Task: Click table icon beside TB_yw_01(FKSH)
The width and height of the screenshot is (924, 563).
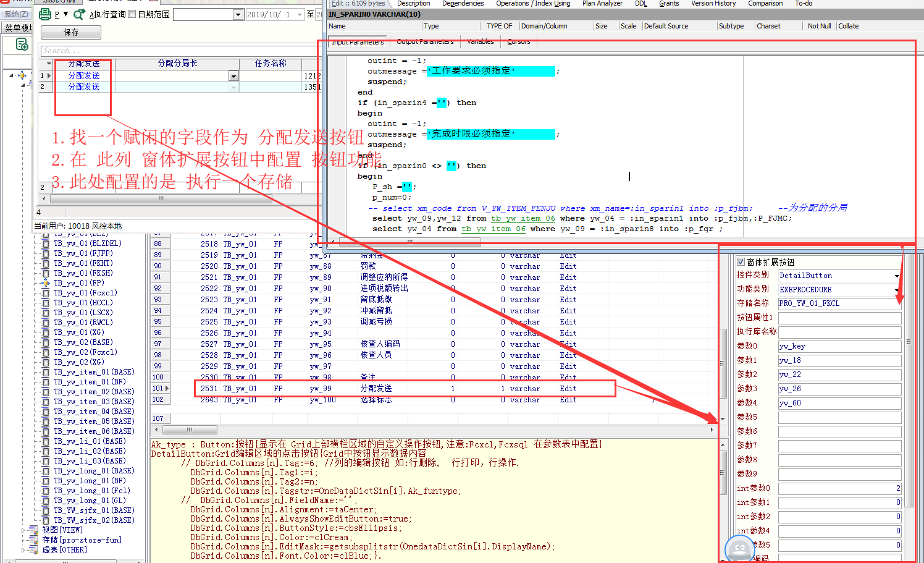Action: [x=46, y=273]
